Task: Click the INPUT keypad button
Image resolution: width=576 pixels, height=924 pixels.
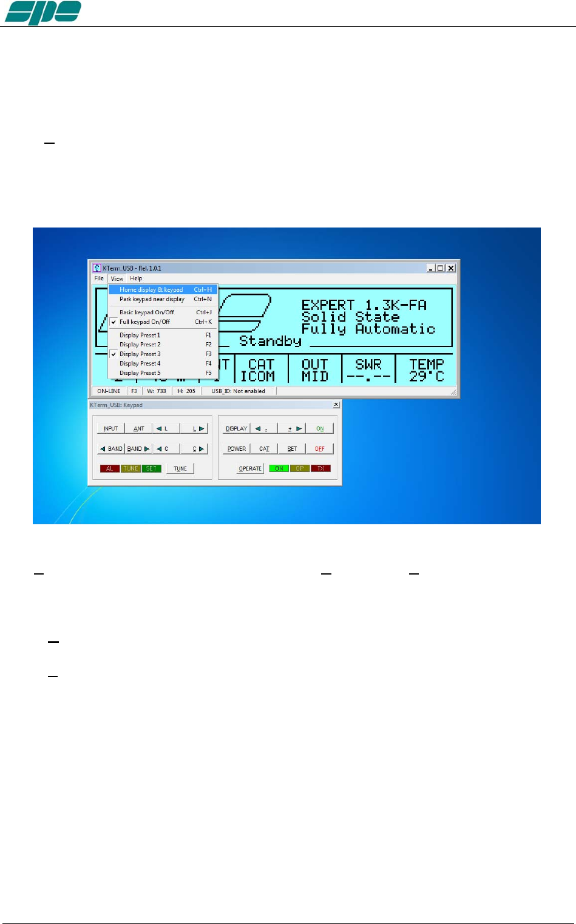Action: point(110,428)
